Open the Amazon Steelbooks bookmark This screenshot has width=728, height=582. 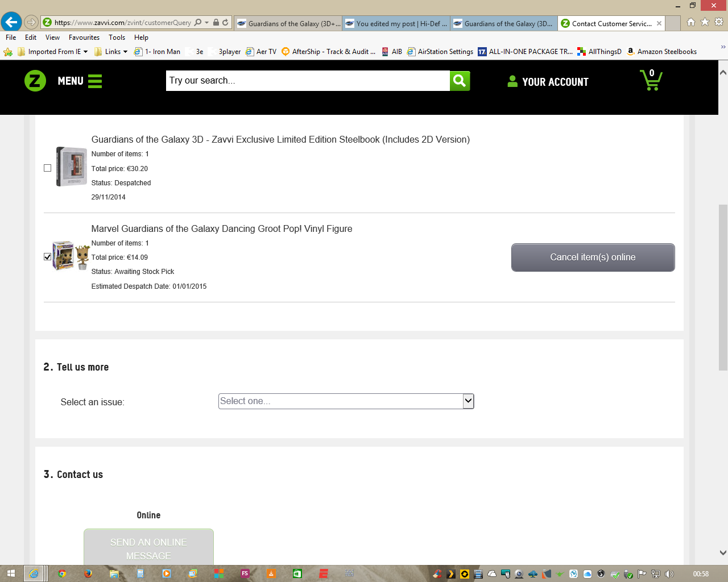point(662,52)
